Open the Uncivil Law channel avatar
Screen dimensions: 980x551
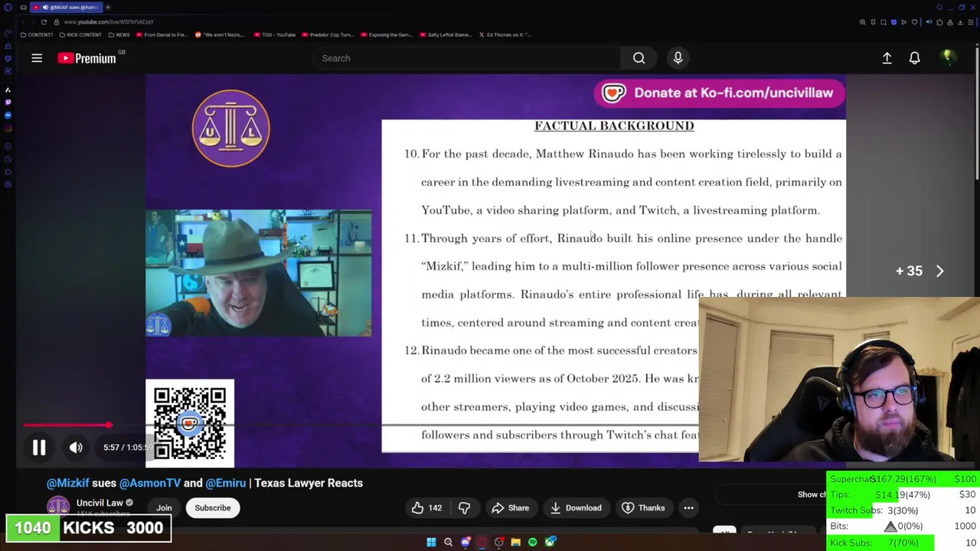point(58,507)
